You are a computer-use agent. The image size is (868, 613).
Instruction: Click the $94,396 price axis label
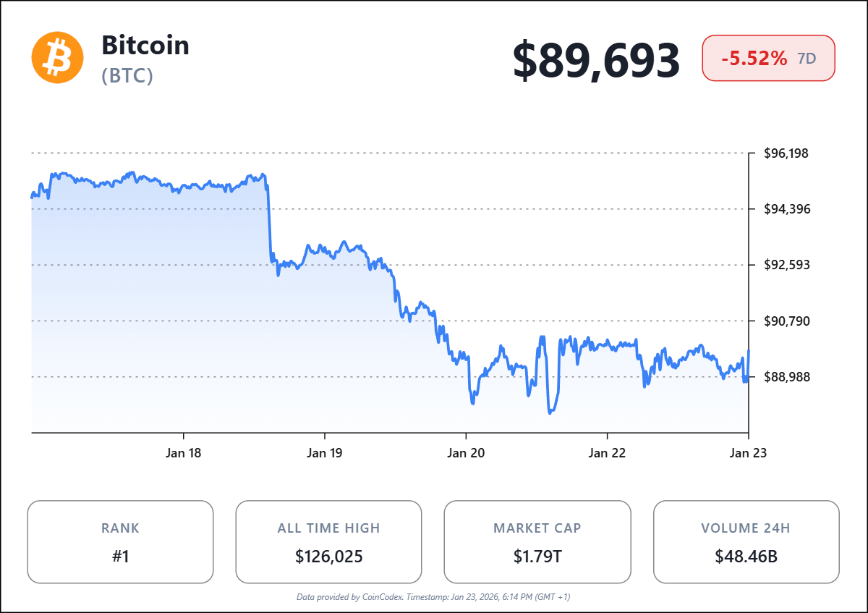[786, 209]
